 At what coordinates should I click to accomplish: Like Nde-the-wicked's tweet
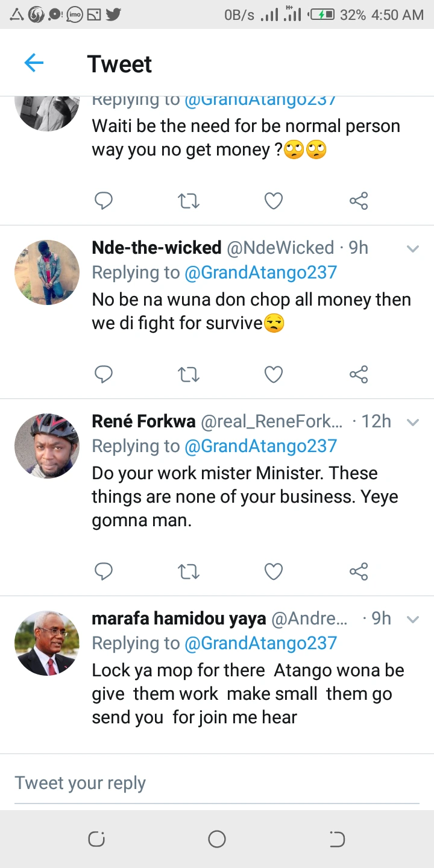[x=274, y=374]
